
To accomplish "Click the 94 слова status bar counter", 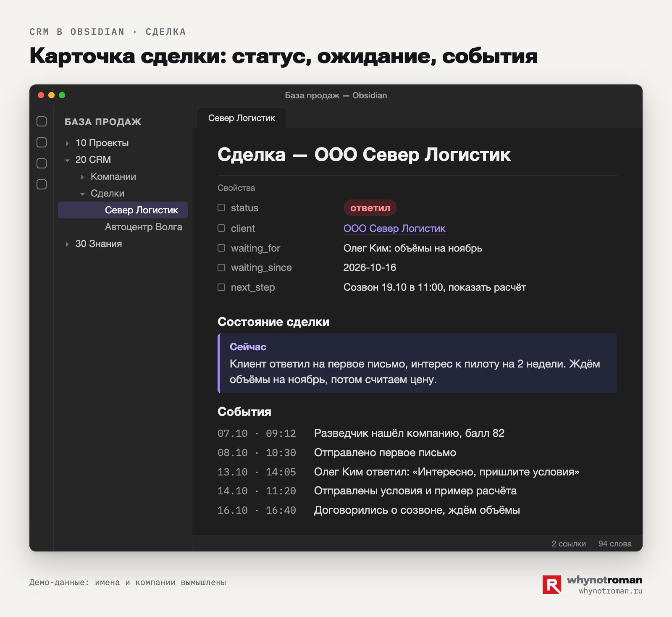I will 615,543.
